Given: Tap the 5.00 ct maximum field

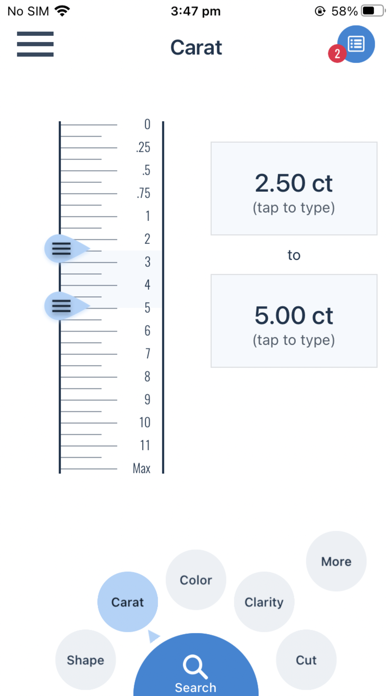Looking at the screenshot, I should [x=294, y=320].
